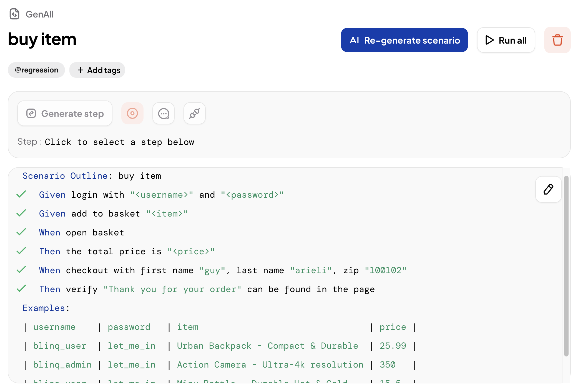Open the chat bubble comment icon
Image resolution: width=578 pixels, height=392 pixels.
pos(164,113)
